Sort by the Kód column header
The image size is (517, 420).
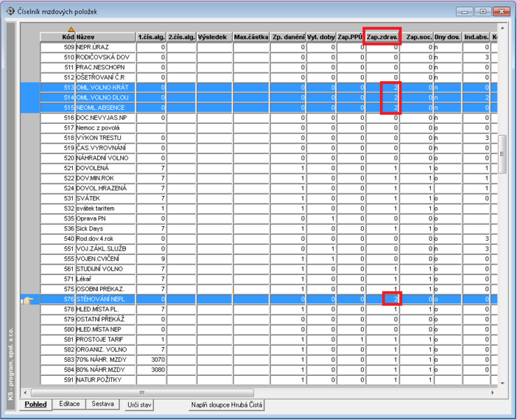(x=57, y=37)
